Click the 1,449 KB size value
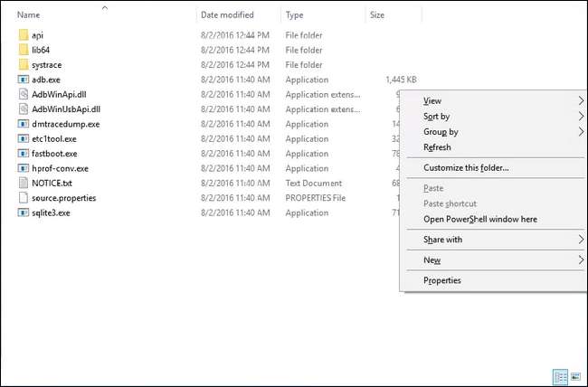Image resolution: width=588 pixels, height=387 pixels. pyautogui.click(x=402, y=80)
